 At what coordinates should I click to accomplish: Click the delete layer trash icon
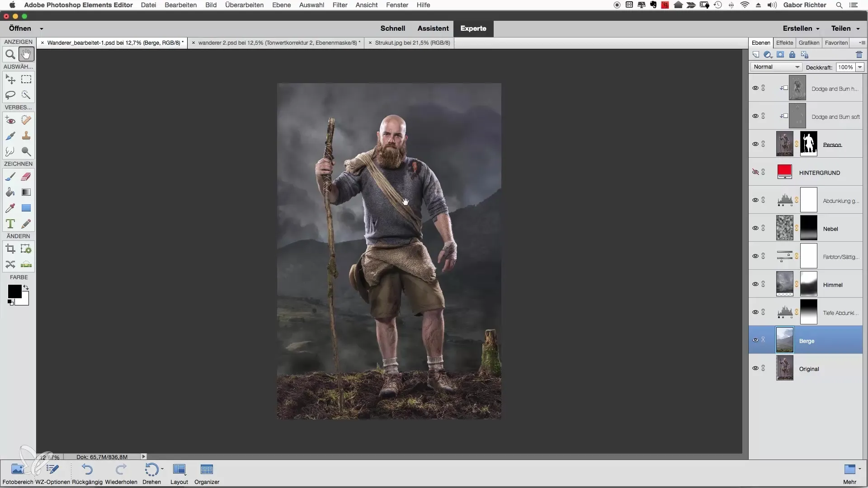point(859,55)
